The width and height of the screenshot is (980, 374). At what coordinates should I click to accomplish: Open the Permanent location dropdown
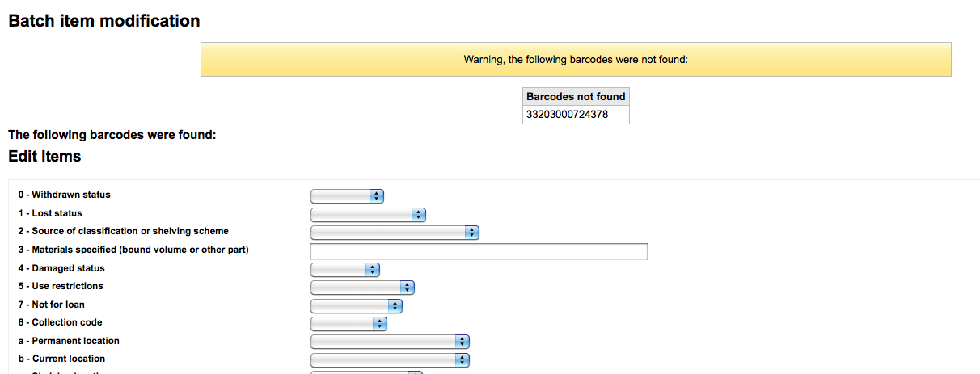(x=390, y=342)
